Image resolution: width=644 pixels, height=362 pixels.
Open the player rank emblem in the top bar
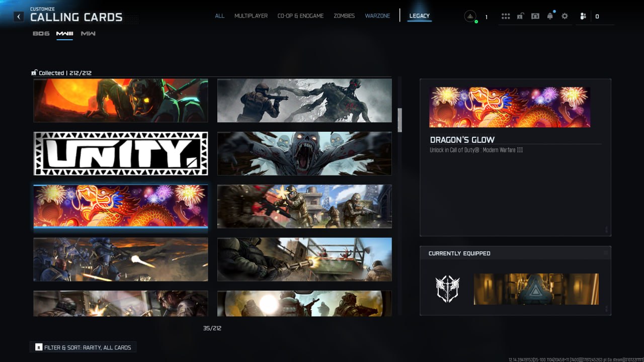click(x=470, y=17)
